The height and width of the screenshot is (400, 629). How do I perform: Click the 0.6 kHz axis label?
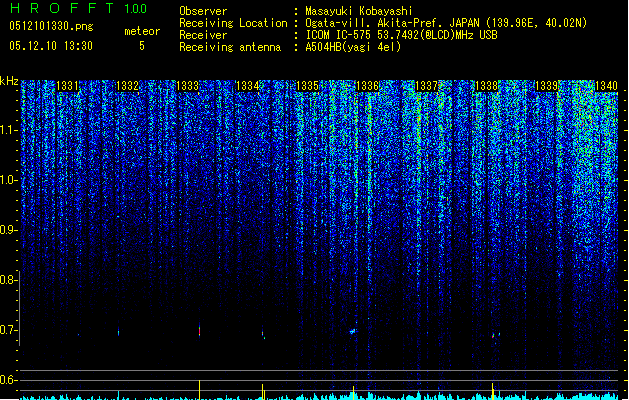click(9, 380)
